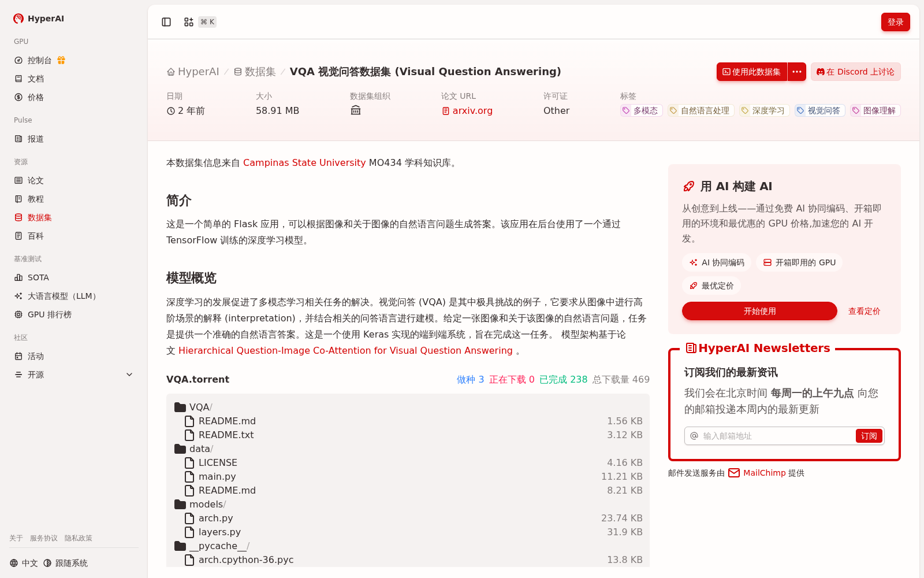The height and width of the screenshot is (578, 924).
Task: Click 数据集 breadcrumb link
Action: click(x=255, y=72)
